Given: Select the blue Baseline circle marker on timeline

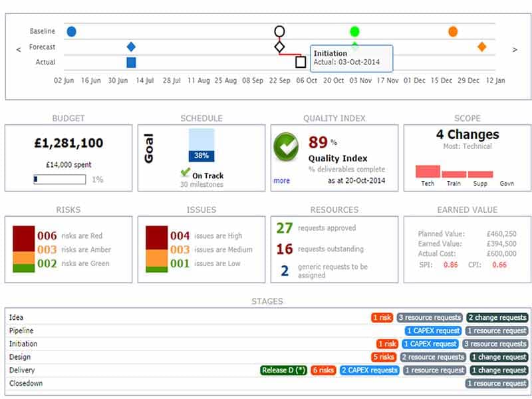Looking at the screenshot, I should click(x=72, y=31).
